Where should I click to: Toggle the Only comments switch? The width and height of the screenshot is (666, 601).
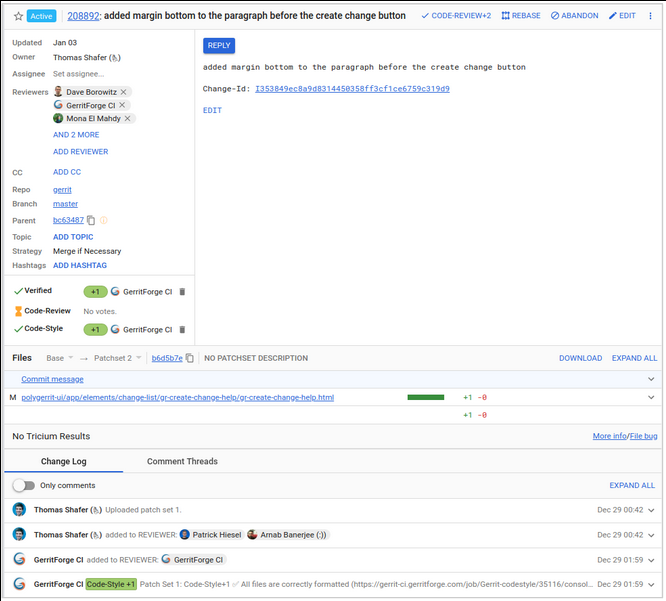click(23, 485)
